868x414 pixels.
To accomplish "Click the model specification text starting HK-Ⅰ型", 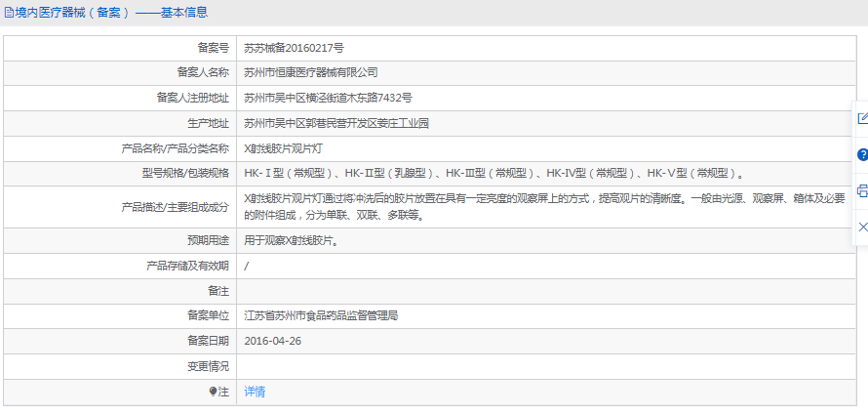I will pos(493,174).
